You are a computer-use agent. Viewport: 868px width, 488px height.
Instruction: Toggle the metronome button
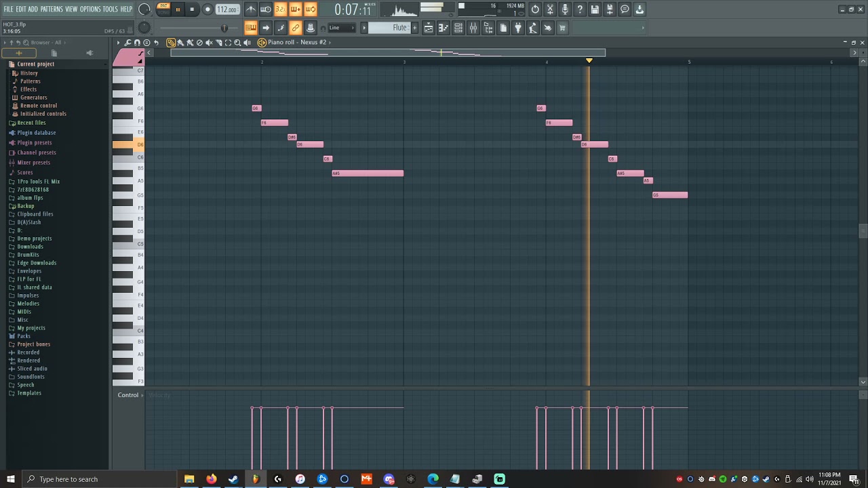point(251,9)
